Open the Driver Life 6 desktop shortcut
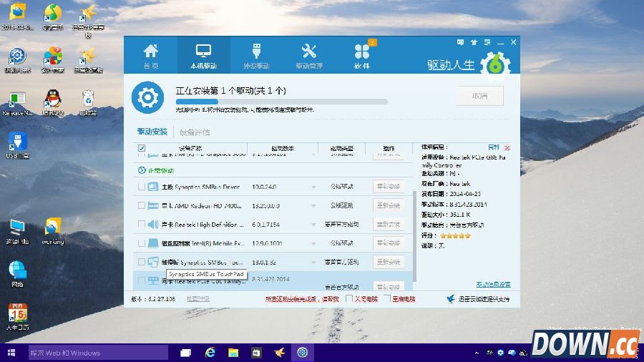This screenshot has height=362, width=644. pyautogui.click(x=17, y=55)
